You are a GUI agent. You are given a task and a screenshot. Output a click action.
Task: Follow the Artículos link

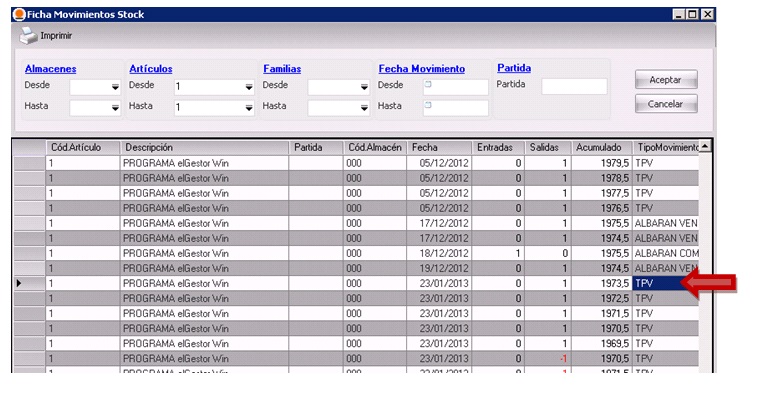[x=151, y=69]
